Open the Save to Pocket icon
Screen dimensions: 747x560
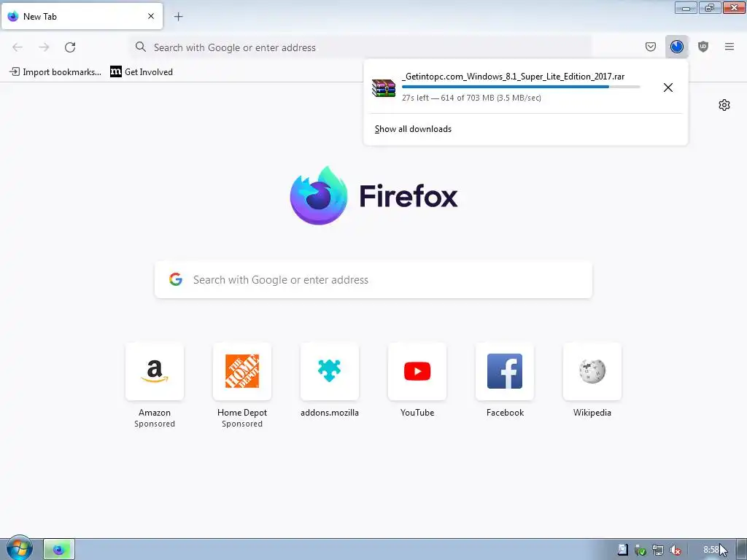pyautogui.click(x=650, y=47)
